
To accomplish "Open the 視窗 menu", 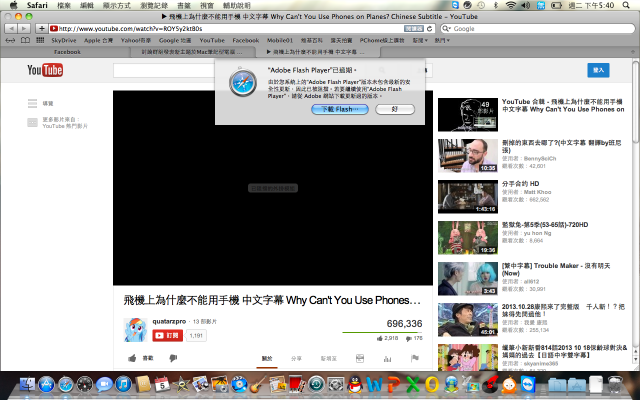I will tap(207, 5).
